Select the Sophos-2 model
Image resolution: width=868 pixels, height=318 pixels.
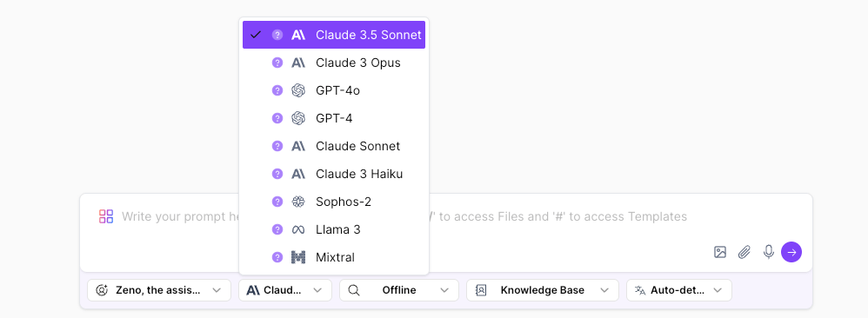pos(334,202)
